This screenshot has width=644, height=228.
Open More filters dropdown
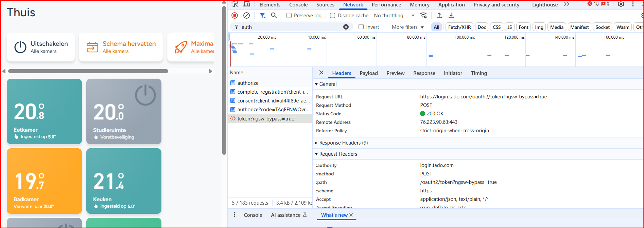pos(407,27)
